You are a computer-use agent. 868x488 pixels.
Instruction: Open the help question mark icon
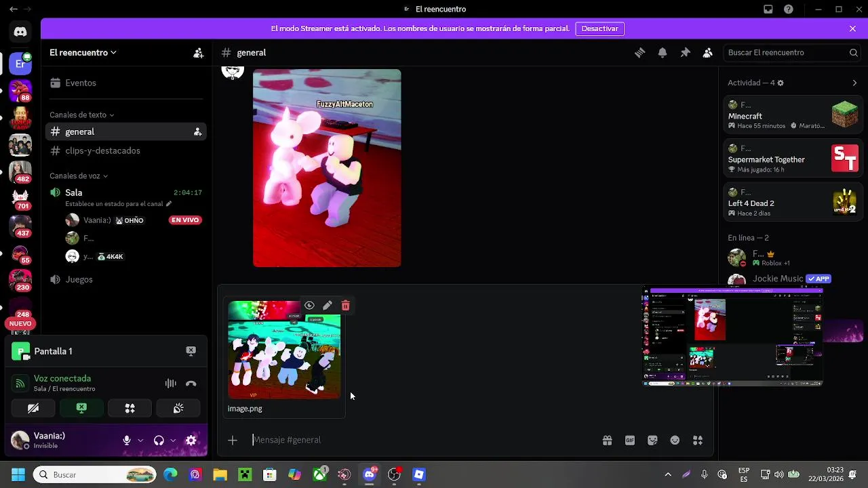click(789, 9)
